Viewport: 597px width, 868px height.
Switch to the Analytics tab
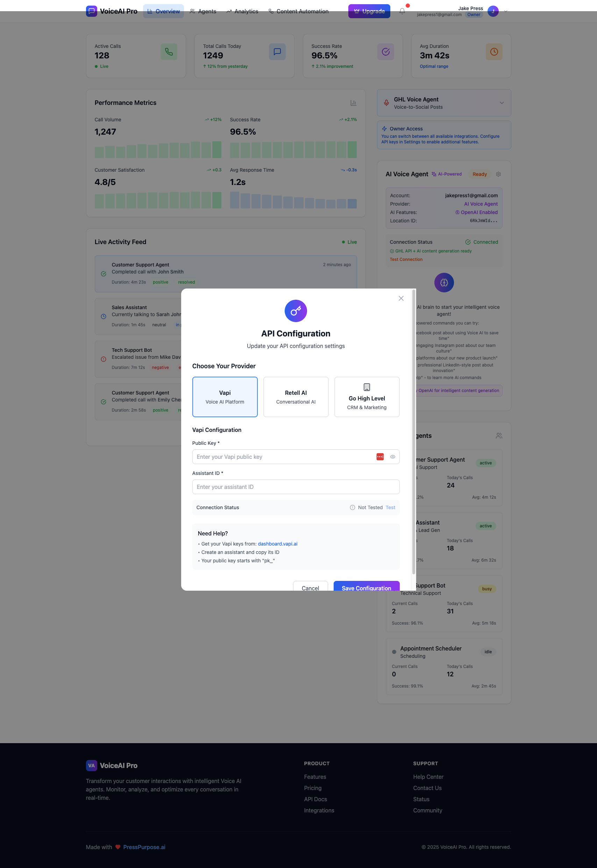[242, 11]
